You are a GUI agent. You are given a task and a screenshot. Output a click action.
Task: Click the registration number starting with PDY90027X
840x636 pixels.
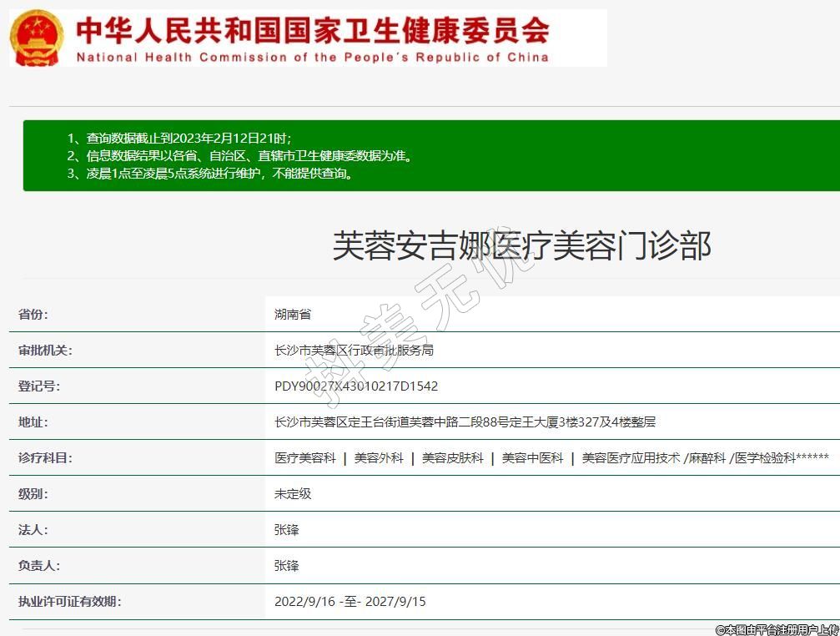(x=356, y=386)
